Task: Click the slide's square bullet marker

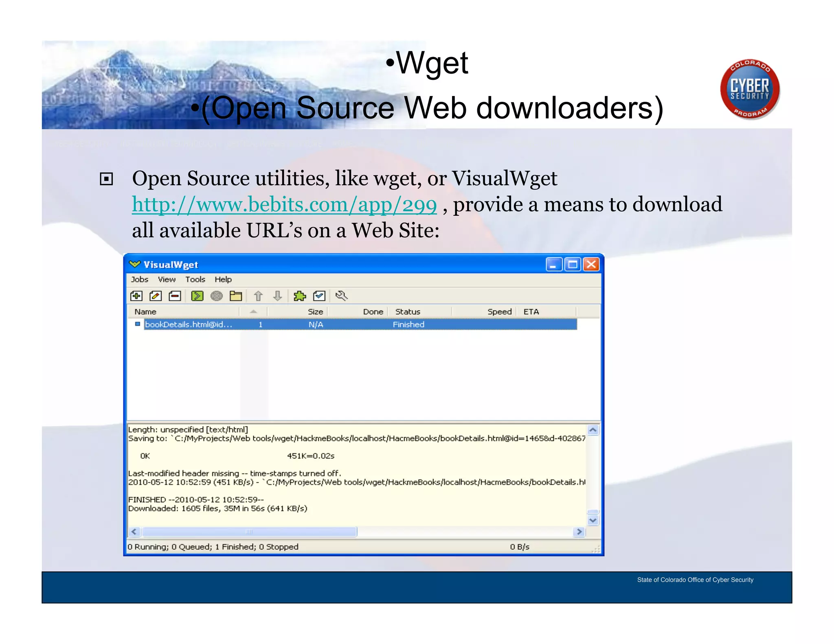Action: pyautogui.click(x=106, y=179)
